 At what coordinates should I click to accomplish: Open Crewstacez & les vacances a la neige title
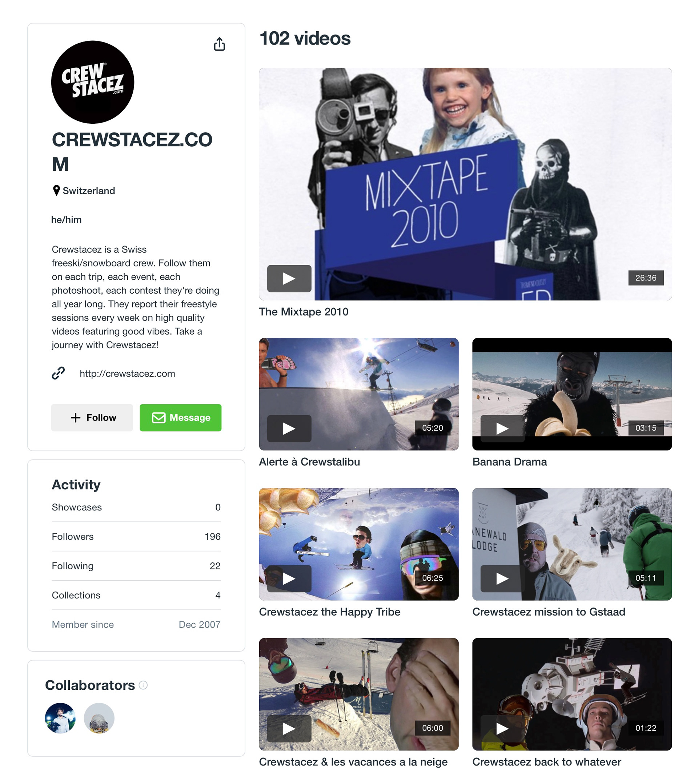pyautogui.click(x=353, y=762)
